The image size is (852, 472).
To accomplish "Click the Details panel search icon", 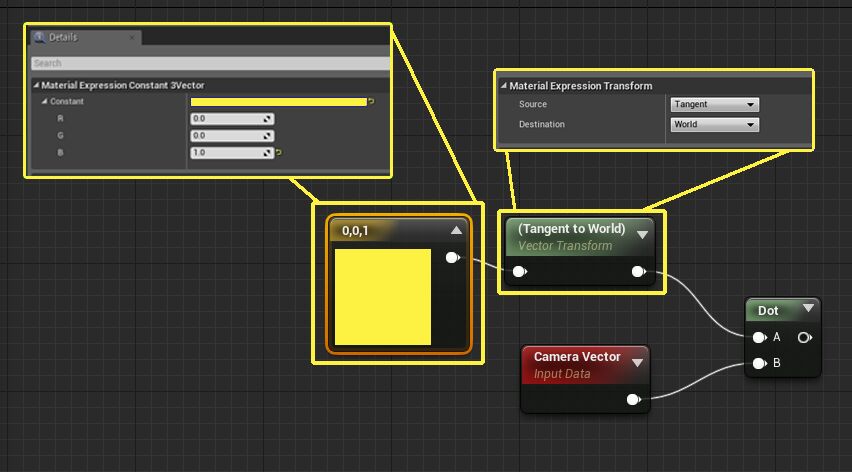I will tap(39, 37).
